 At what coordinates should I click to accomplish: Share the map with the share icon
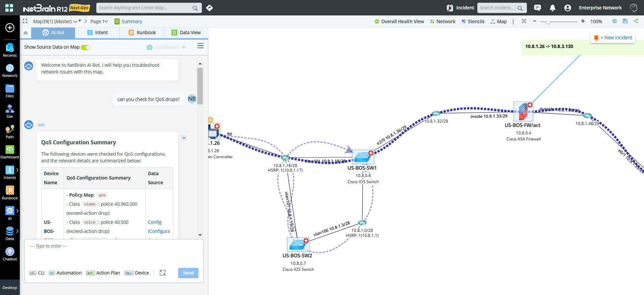click(x=636, y=21)
